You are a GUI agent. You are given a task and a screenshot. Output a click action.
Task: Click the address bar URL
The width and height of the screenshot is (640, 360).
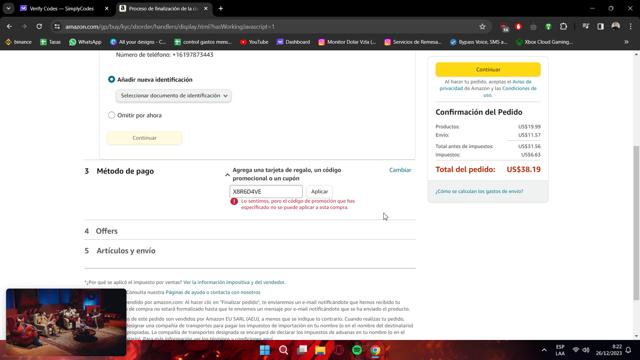[170, 27]
